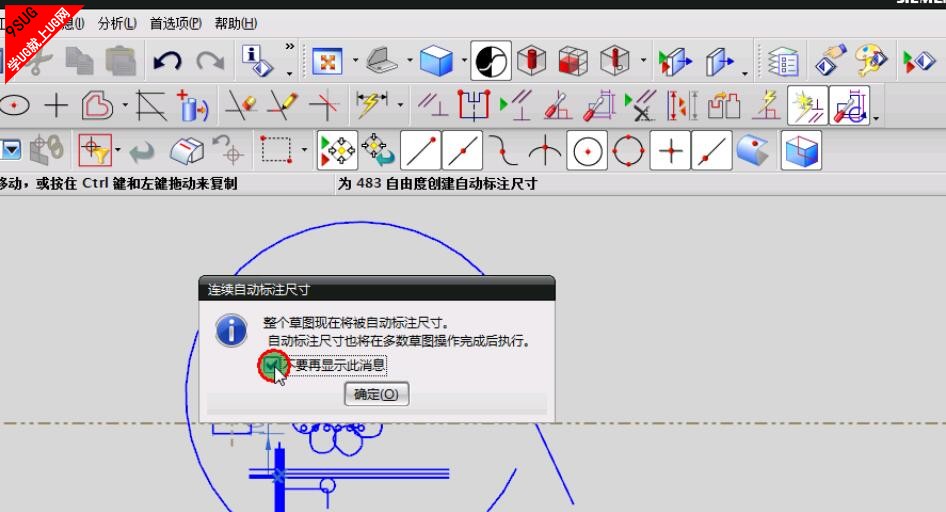
Task: Open dropdown arrow next to Fit icon
Action: click(354, 60)
